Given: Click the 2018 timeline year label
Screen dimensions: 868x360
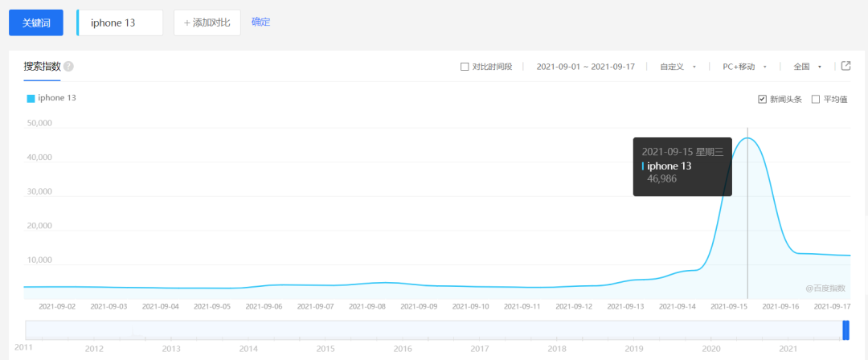Looking at the screenshot, I should [557, 349].
